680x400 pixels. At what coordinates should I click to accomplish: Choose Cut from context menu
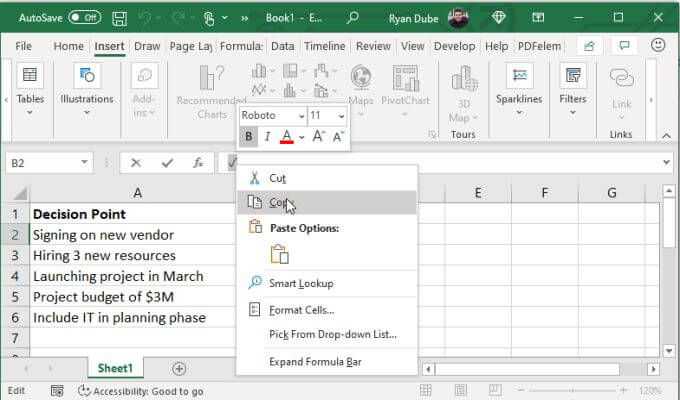point(277,177)
